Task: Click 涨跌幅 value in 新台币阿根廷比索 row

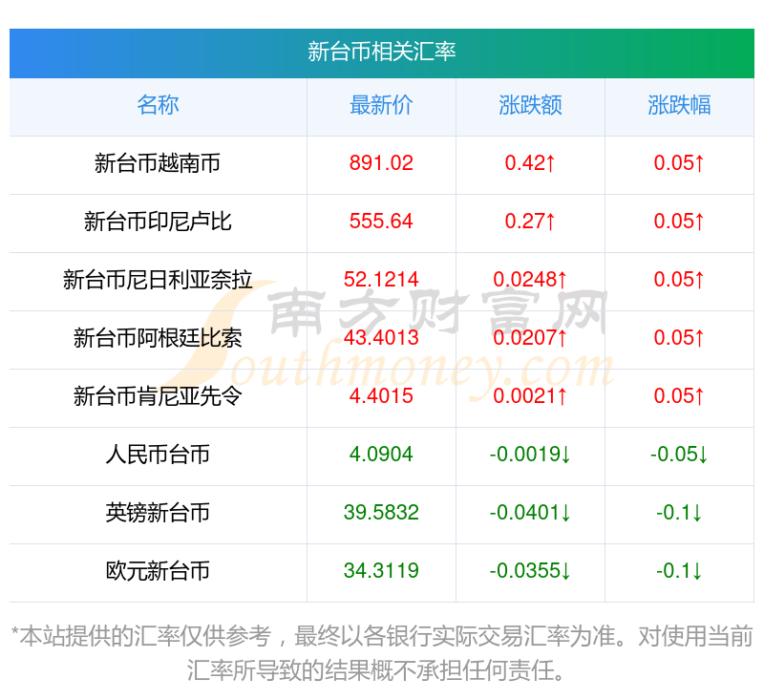Action: click(679, 338)
